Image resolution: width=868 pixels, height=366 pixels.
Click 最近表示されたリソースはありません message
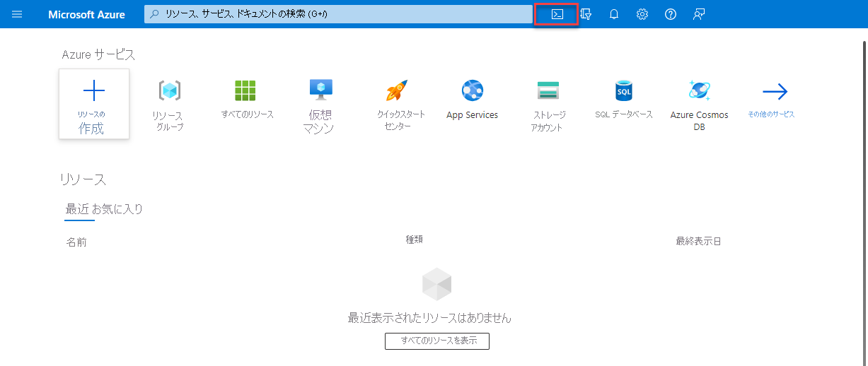(x=429, y=317)
